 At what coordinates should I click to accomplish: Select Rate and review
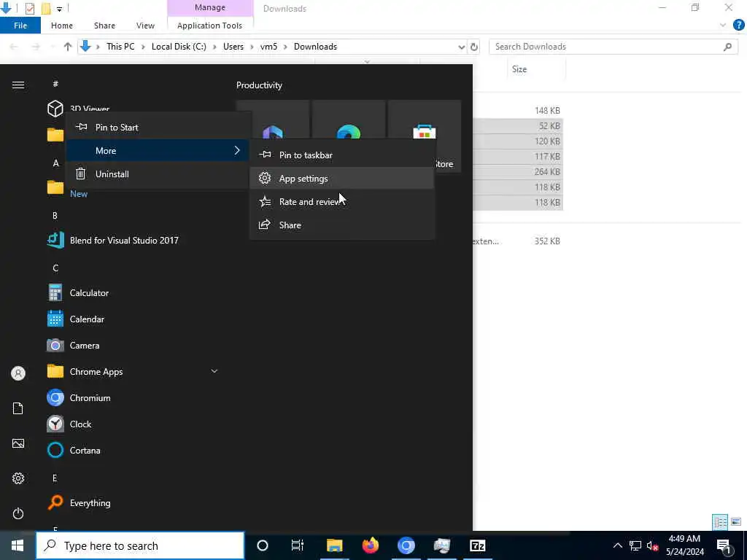[x=342, y=201]
